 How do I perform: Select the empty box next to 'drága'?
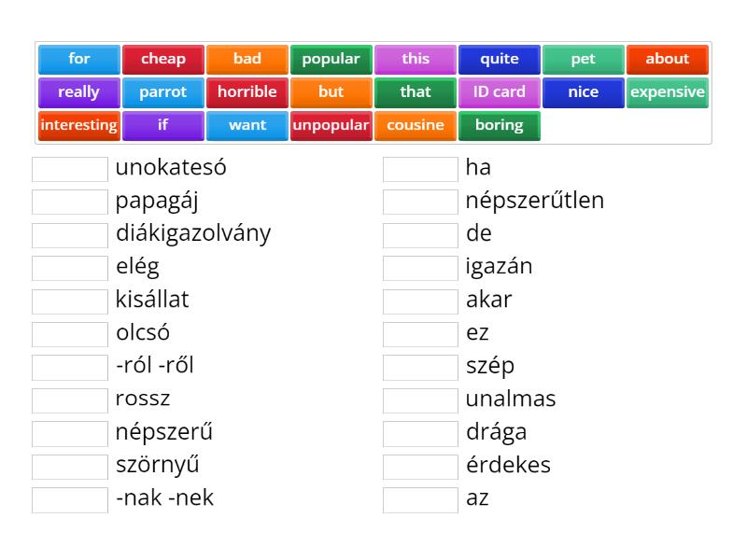tap(420, 433)
